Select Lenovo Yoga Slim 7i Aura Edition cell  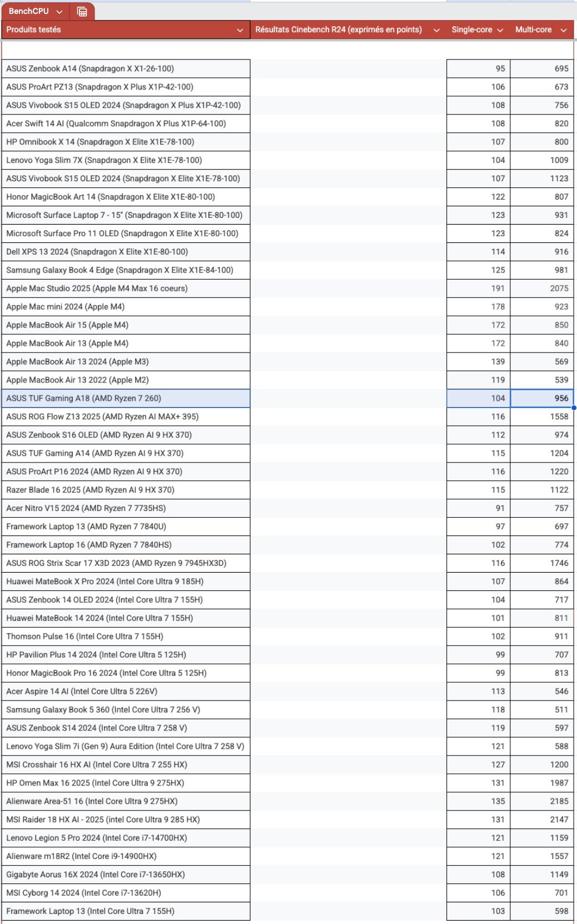(126, 747)
